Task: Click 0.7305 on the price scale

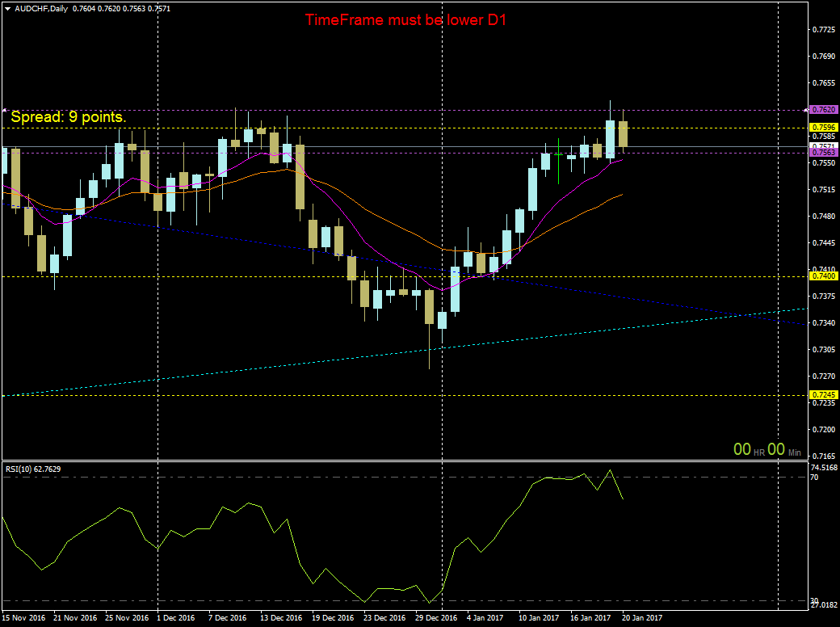Action: [x=824, y=349]
